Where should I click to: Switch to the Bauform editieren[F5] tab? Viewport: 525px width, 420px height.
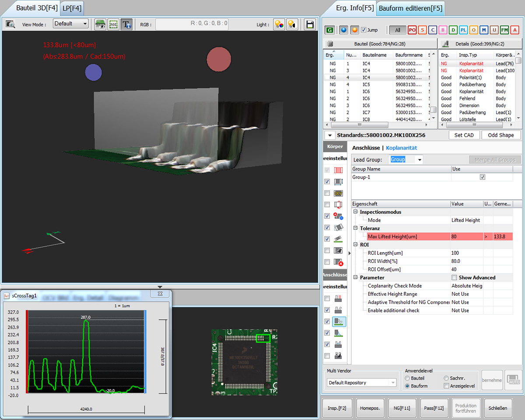pyautogui.click(x=410, y=8)
